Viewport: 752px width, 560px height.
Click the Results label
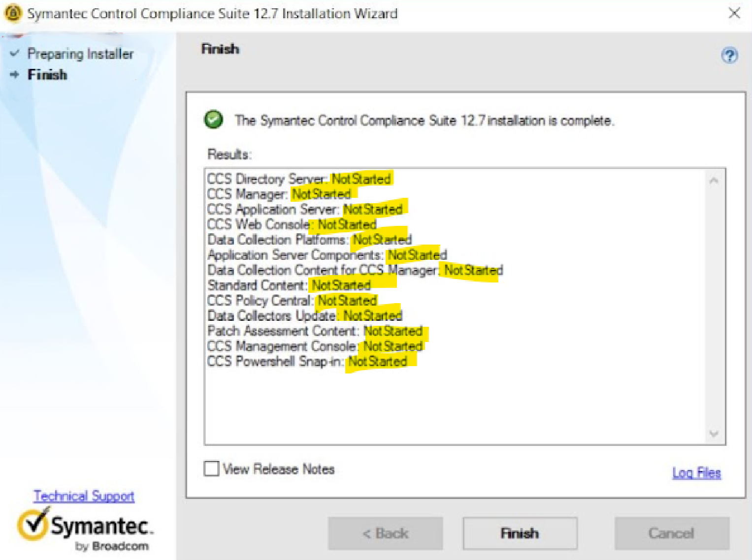229,154
